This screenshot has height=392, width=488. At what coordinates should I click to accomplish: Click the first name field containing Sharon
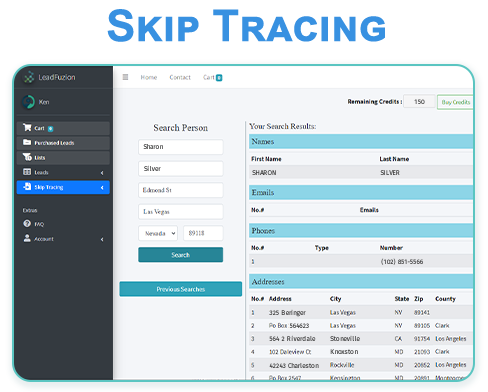pyautogui.click(x=181, y=147)
